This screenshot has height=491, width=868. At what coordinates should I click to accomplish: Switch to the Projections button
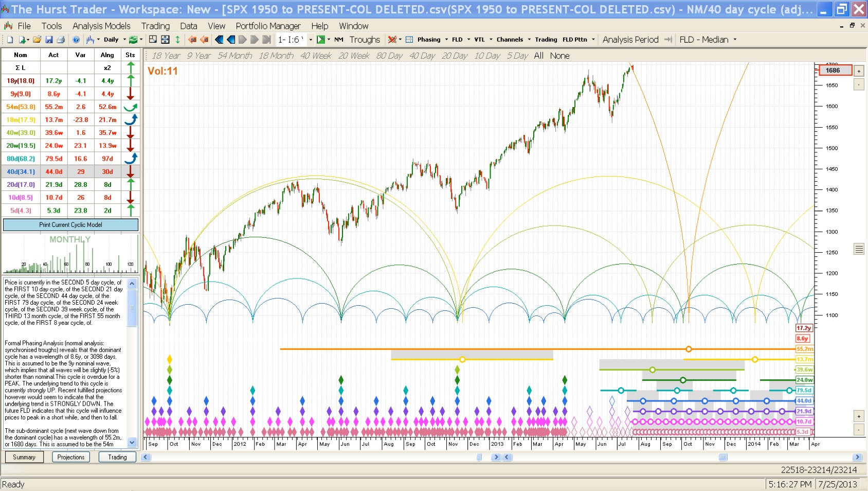(71, 457)
